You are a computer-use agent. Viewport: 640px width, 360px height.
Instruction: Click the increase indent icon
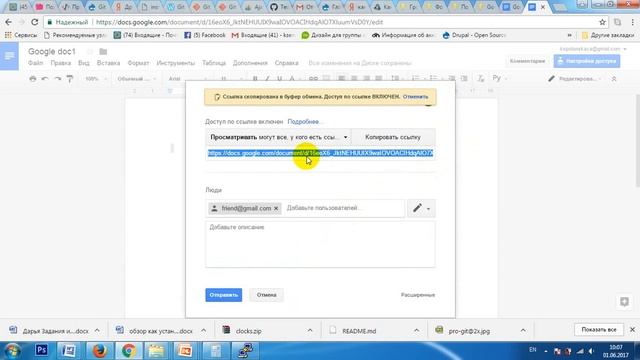[464, 78]
